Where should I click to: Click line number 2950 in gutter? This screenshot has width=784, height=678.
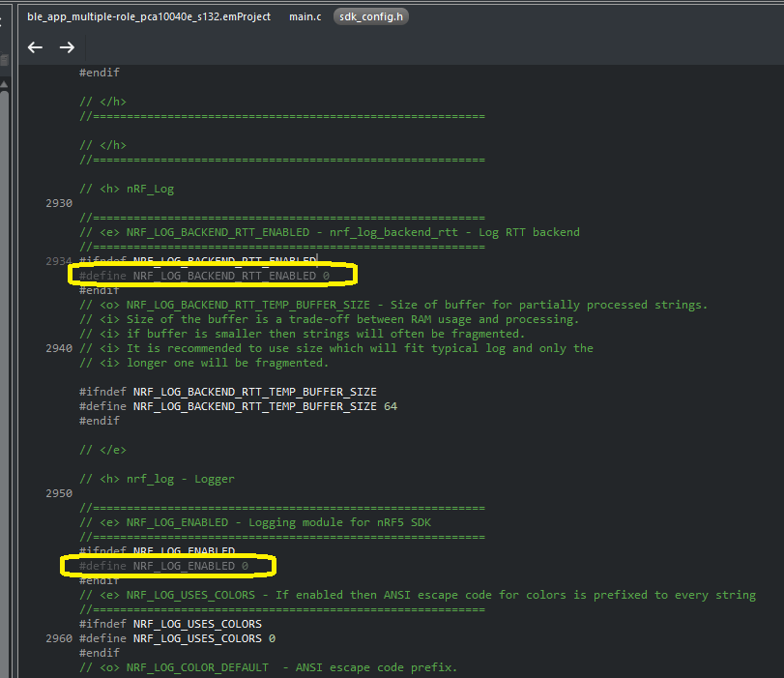pos(59,493)
